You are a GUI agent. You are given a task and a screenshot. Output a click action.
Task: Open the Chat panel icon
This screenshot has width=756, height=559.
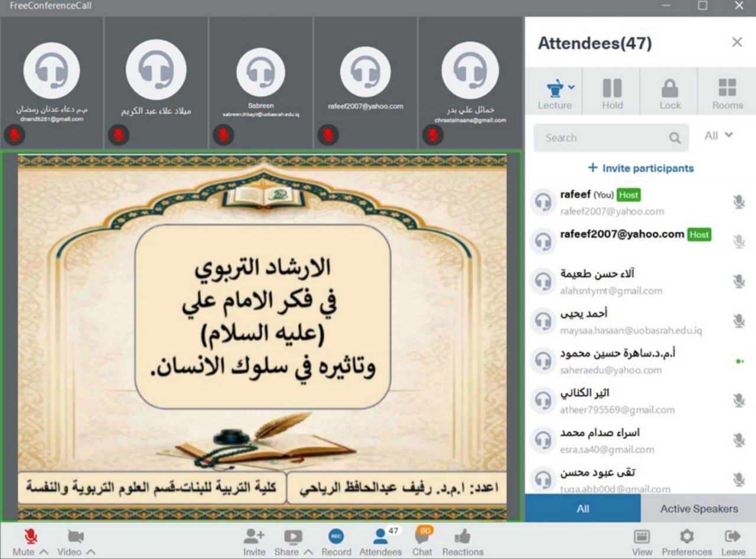[x=422, y=537]
